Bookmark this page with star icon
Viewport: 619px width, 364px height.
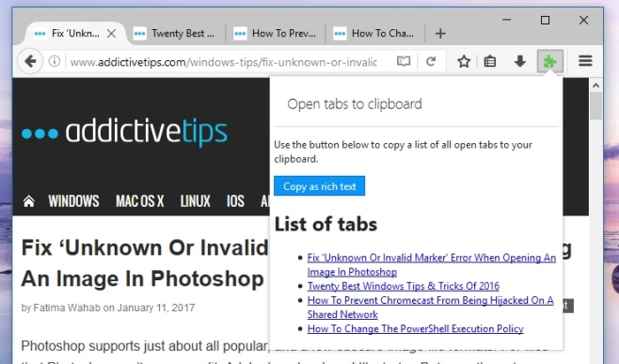464,61
